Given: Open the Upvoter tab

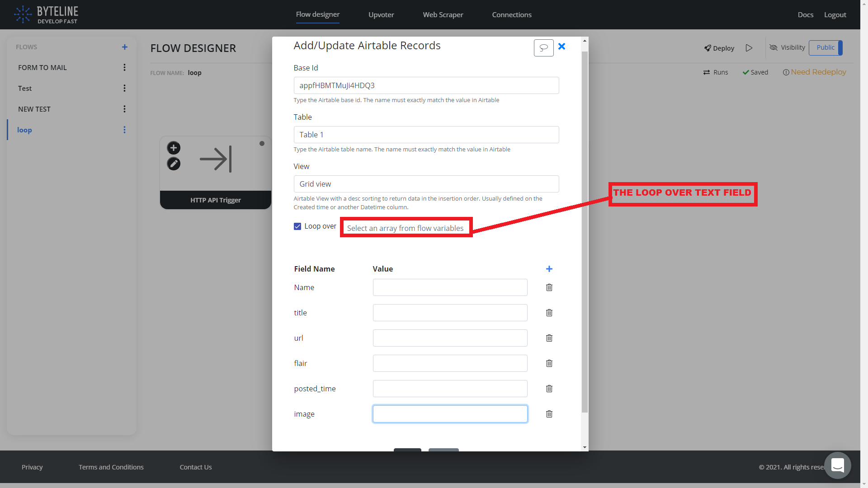Looking at the screenshot, I should click(381, 15).
